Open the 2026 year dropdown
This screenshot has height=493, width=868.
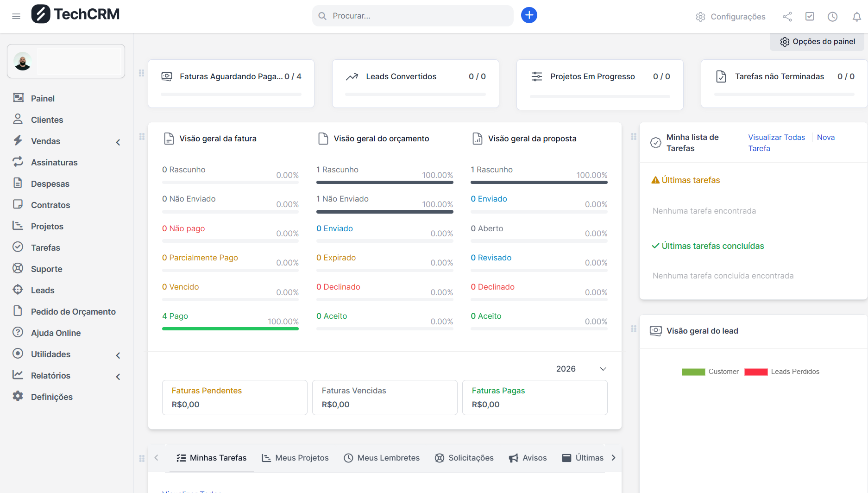[x=581, y=369]
